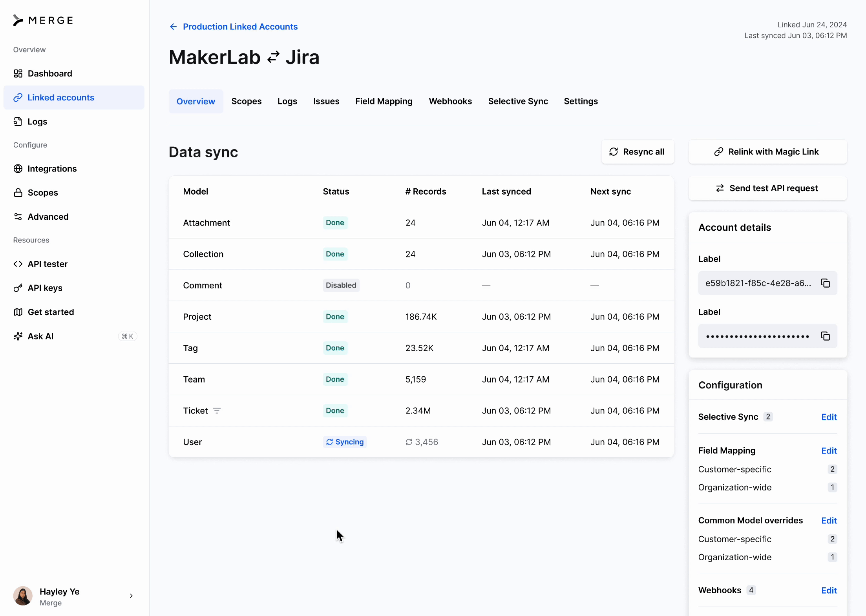Switch to the Selective Sync tab
This screenshot has height=616, width=866.
coord(518,101)
